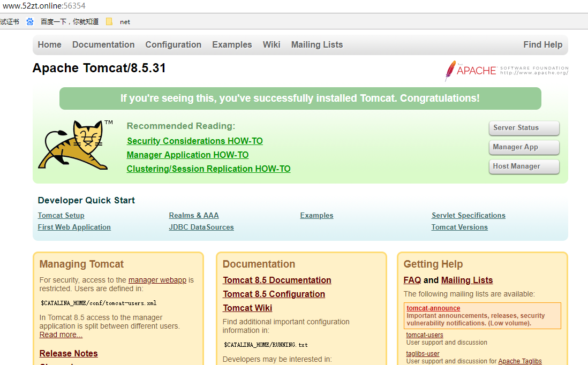
Task: Open the Realms & AAA link
Action: coord(194,216)
